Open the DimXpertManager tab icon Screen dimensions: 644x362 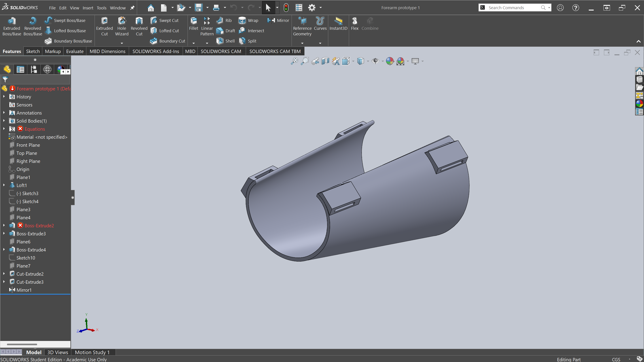point(47,69)
